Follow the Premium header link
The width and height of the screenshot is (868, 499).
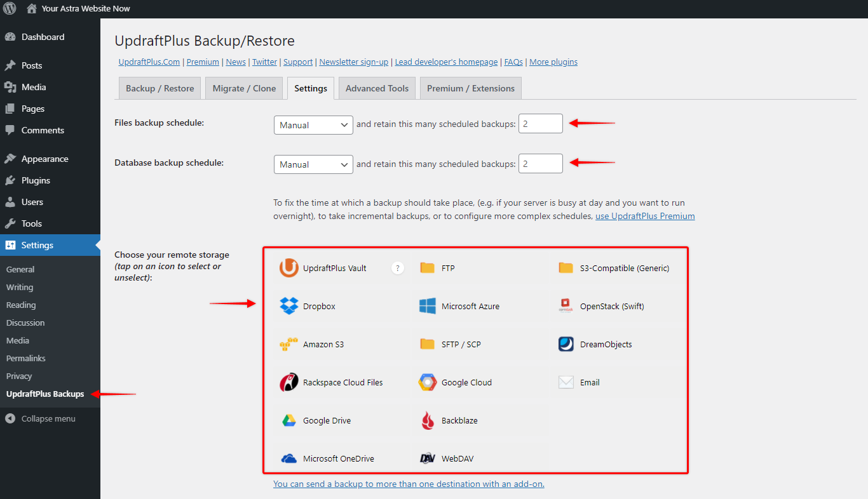(203, 62)
